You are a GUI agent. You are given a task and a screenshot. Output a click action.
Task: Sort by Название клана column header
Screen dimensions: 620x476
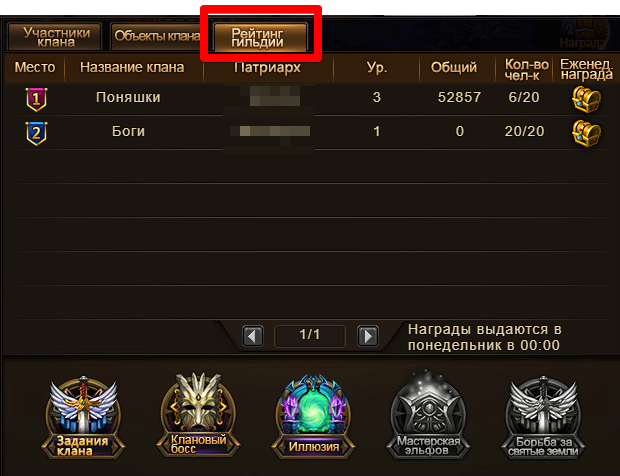[132, 67]
